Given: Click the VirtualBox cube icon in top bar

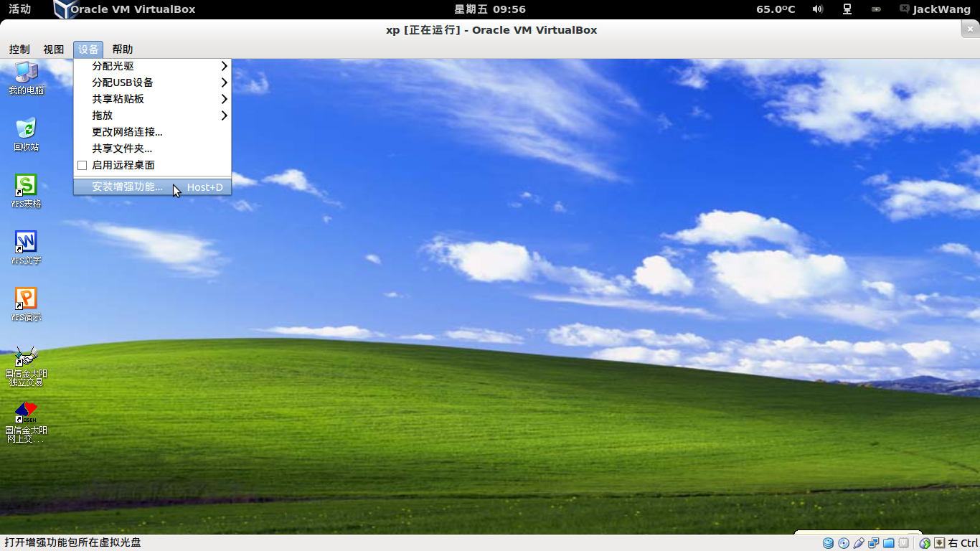Looking at the screenshot, I should (x=65, y=9).
